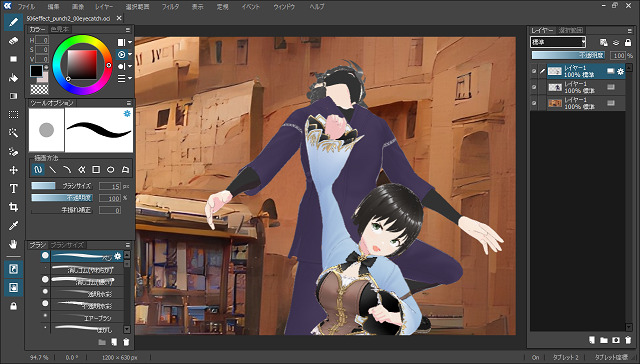
Task: Toggle the layer lock icon in layer panel
Action: 628,42
